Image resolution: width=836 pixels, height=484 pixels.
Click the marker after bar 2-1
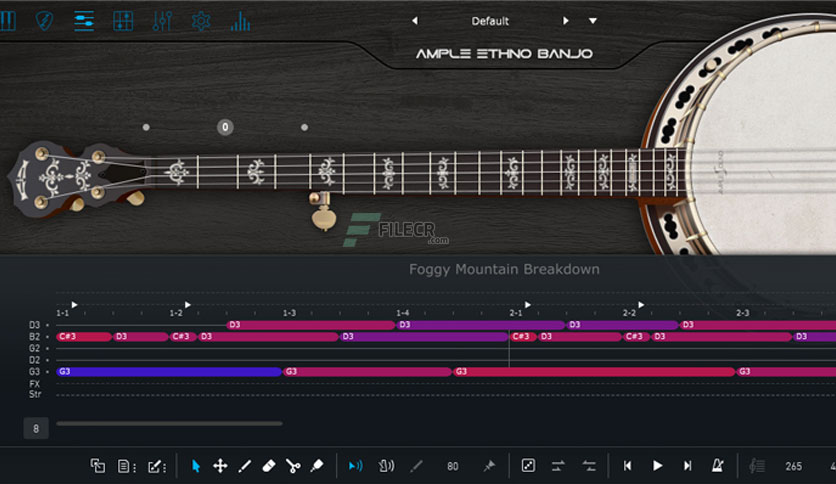(528, 305)
